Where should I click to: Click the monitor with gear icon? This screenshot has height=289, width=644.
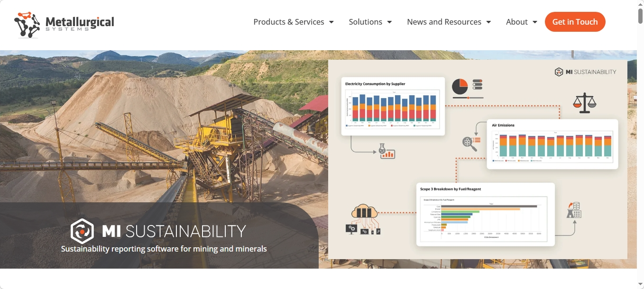click(x=351, y=229)
